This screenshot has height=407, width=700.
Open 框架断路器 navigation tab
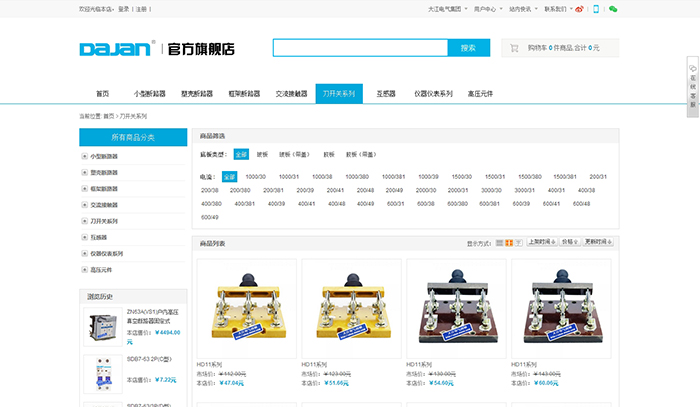[244, 94]
